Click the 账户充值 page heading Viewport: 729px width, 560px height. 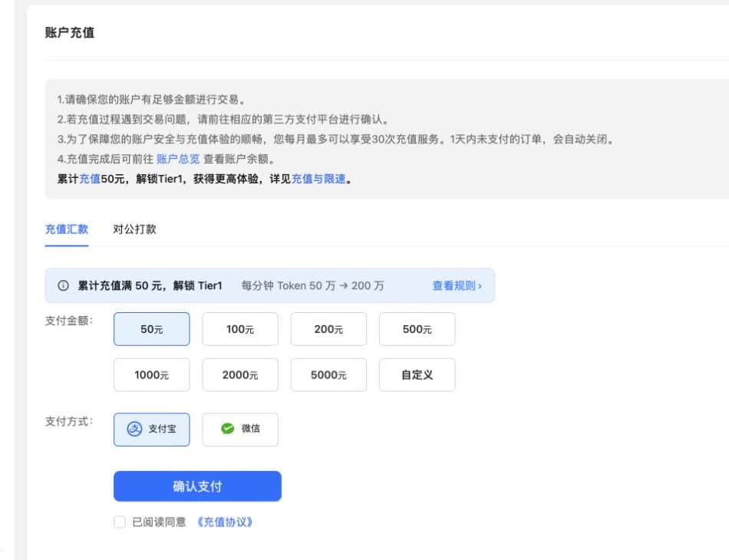click(x=70, y=32)
